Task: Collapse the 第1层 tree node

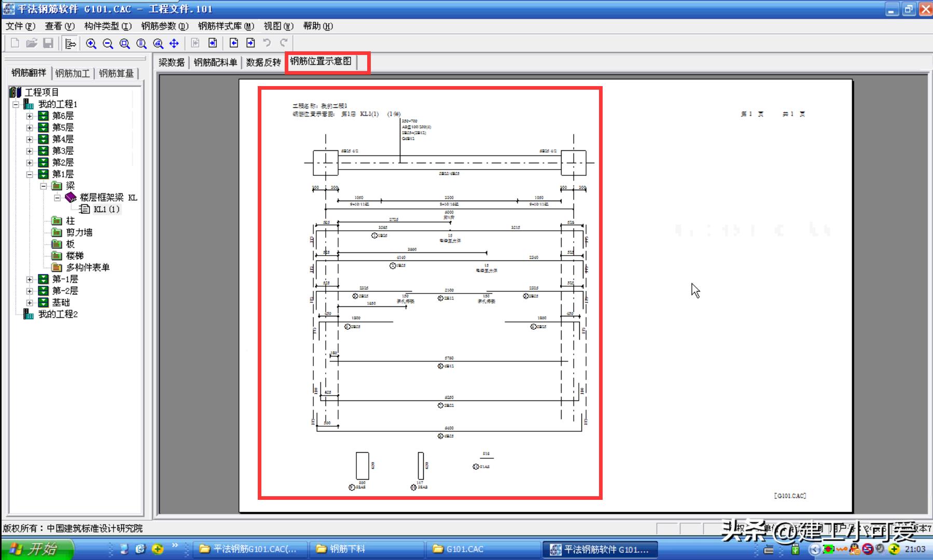Action: [30, 174]
